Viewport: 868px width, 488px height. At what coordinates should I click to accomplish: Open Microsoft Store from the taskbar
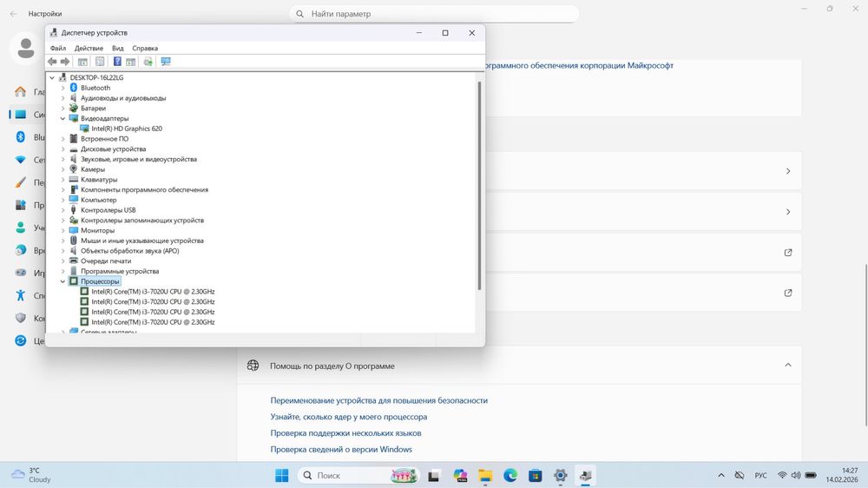pos(536,475)
